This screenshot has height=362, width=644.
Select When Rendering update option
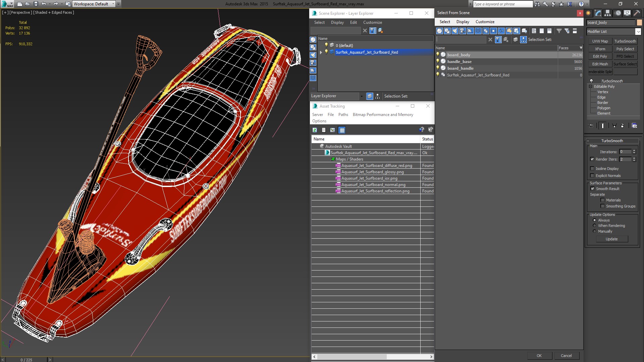594,226
